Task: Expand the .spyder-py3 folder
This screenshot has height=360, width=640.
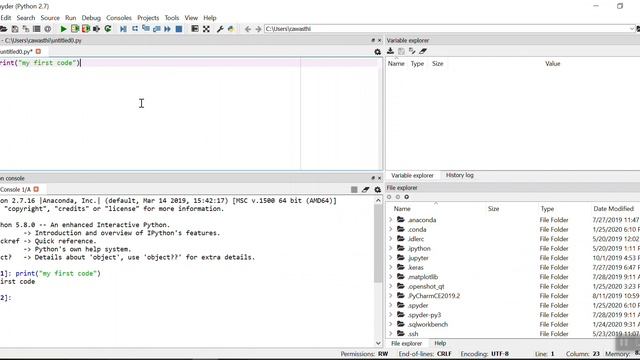Action: [x=391, y=315]
